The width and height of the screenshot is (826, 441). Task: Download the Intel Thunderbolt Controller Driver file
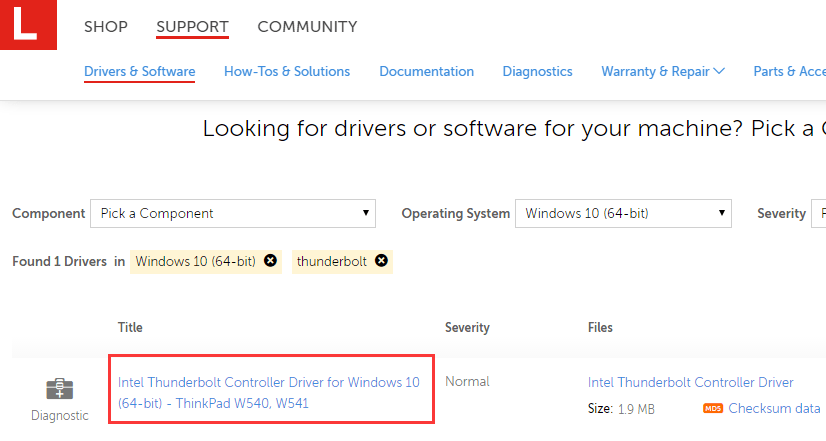pyautogui.click(x=691, y=383)
